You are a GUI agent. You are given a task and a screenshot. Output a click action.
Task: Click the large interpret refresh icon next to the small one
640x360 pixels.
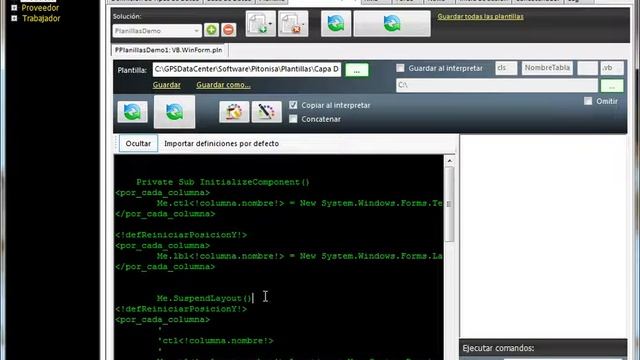[174, 112]
